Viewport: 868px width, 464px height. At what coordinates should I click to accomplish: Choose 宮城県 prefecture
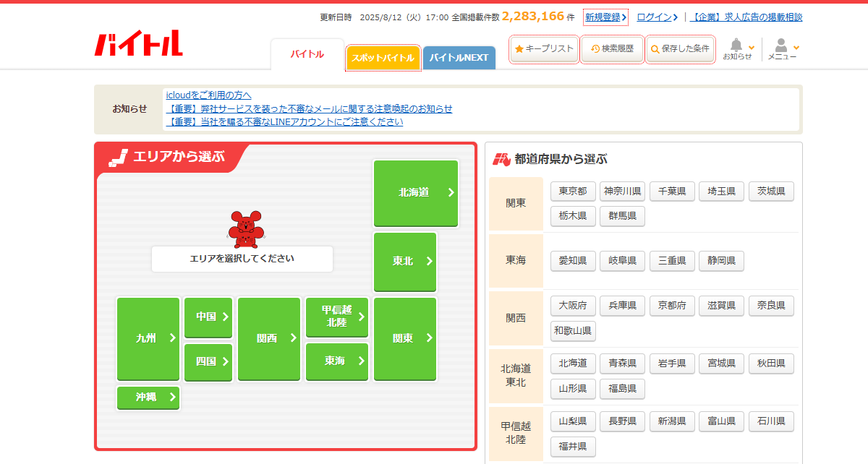pos(721,364)
